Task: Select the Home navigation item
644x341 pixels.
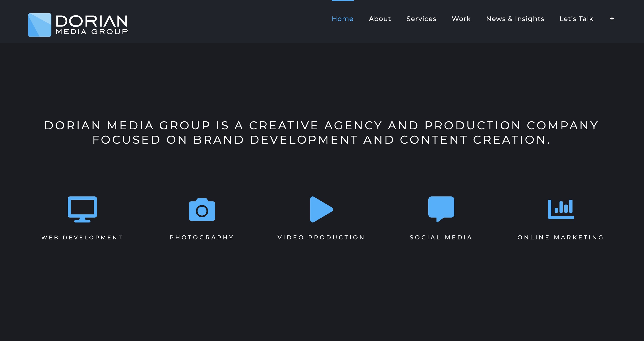Action: point(343,19)
